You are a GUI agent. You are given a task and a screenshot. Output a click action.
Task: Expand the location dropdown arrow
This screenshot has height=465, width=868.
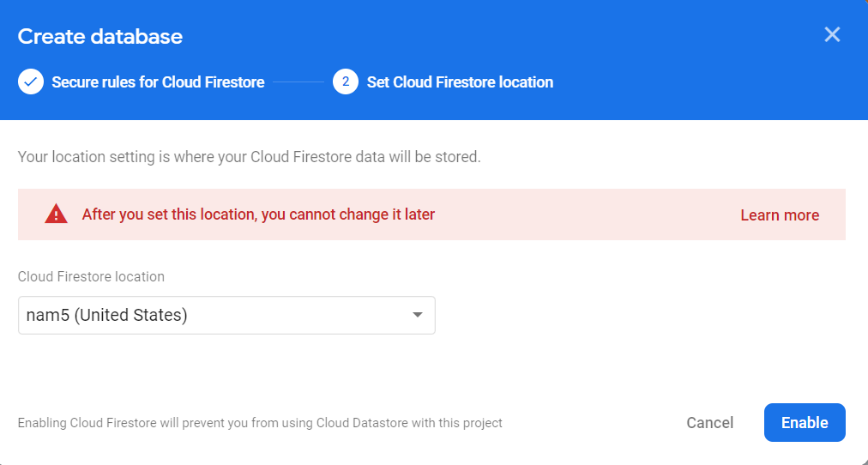[418, 315]
